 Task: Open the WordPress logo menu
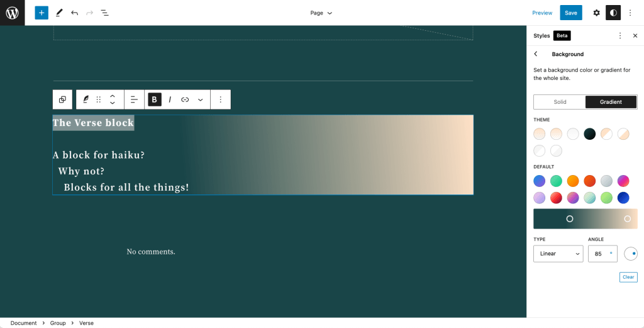(x=13, y=13)
